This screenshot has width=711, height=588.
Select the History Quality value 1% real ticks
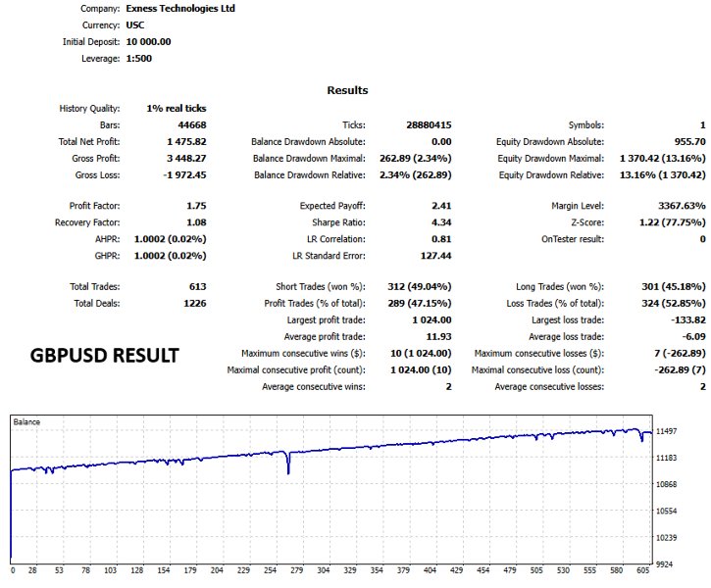[x=177, y=108]
